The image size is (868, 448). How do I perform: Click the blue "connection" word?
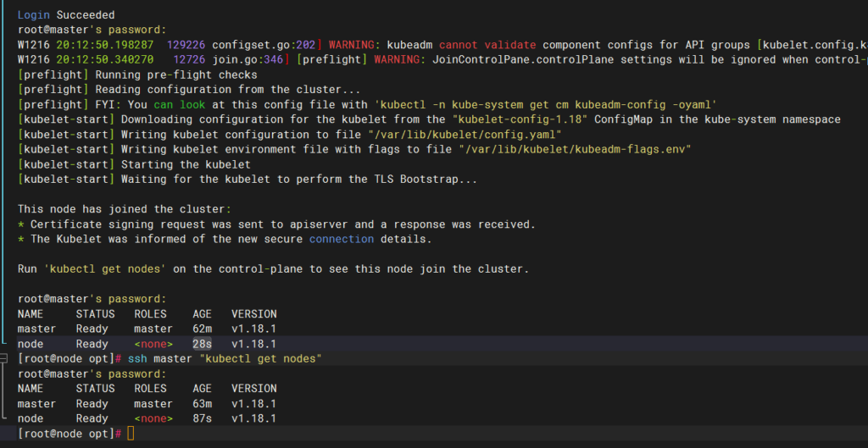click(341, 239)
